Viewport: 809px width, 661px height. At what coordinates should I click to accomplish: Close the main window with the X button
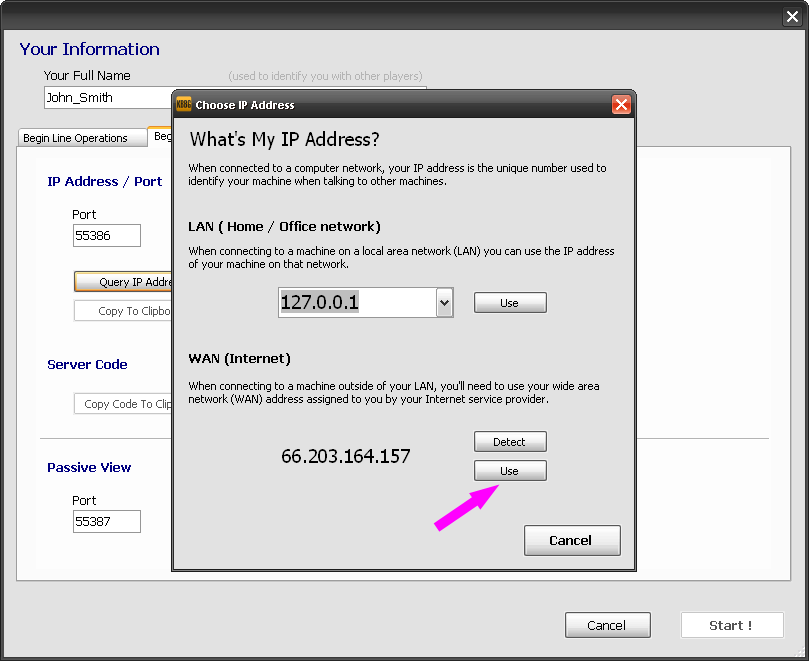click(x=792, y=16)
